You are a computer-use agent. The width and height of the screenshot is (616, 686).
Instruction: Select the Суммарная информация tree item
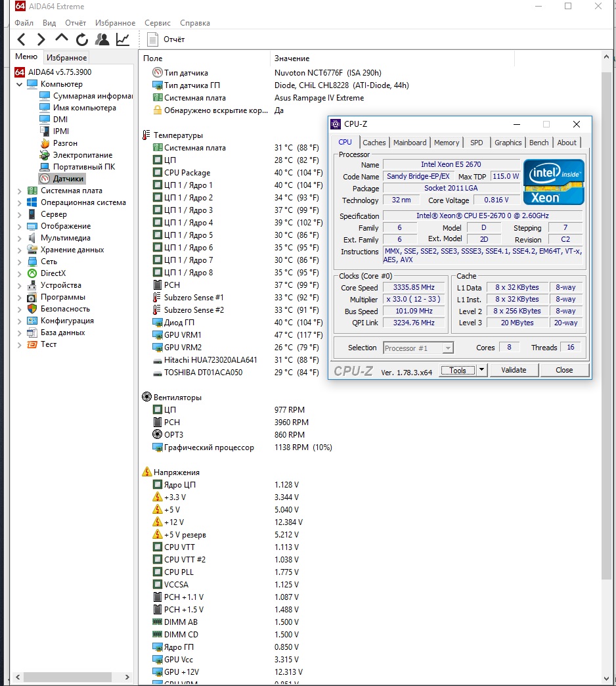[85, 96]
